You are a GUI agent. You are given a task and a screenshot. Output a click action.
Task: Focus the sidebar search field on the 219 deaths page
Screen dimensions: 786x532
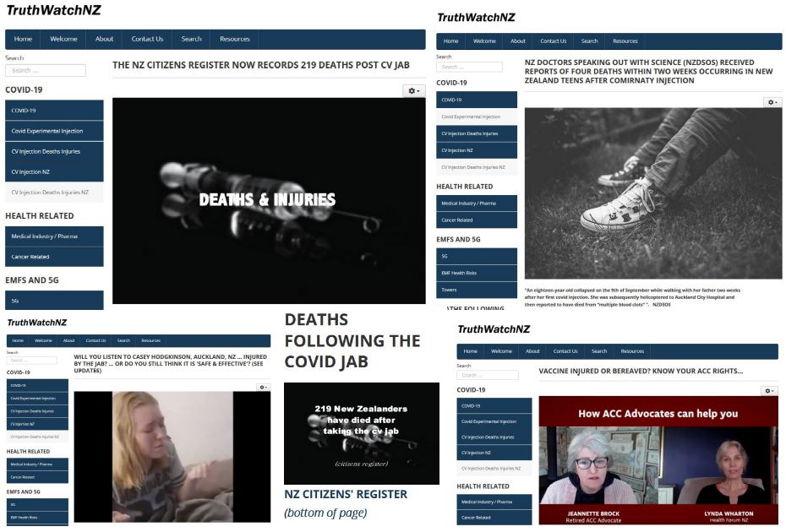point(46,71)
